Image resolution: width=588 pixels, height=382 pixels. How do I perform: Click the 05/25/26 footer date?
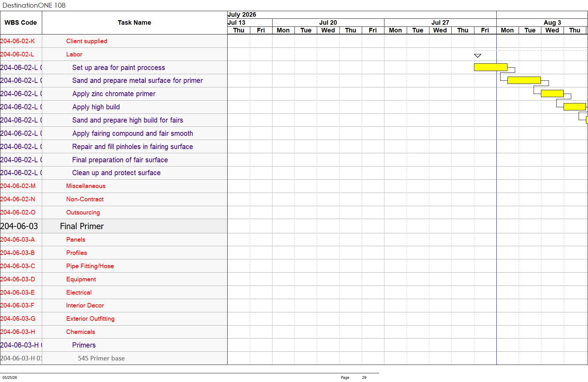[10, 377]
